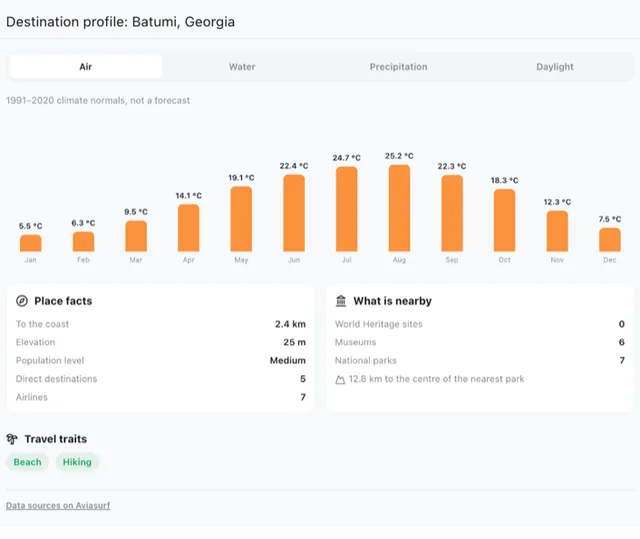Click the 12.3 °C label above November
The image size is (640, 539).
(x=557, y=202)
